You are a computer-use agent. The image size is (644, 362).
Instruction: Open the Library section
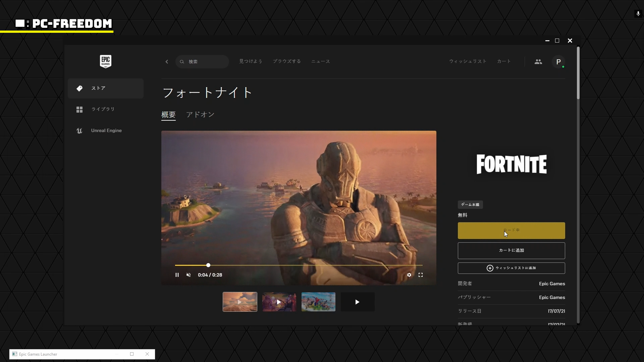(103, 109)
